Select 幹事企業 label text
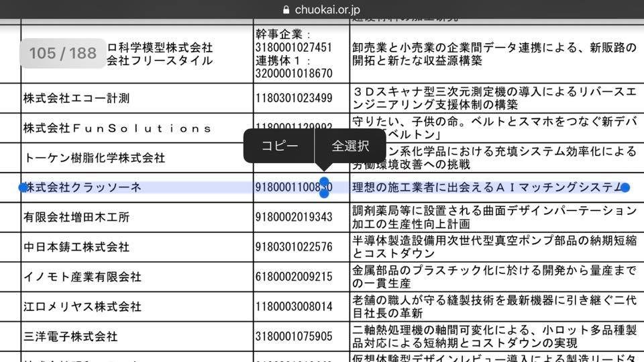This screenshot has width=644, height=362. [x=283, y=34]
